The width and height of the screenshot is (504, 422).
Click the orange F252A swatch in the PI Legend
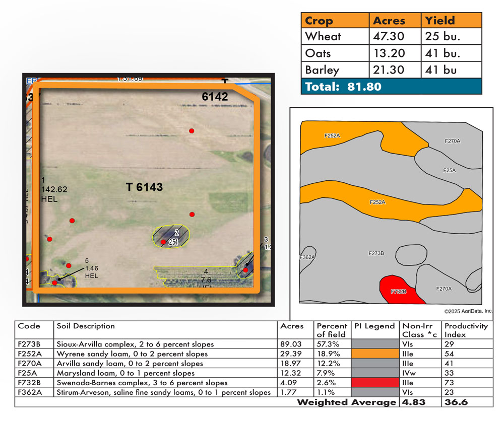click(x=375, y=354)
